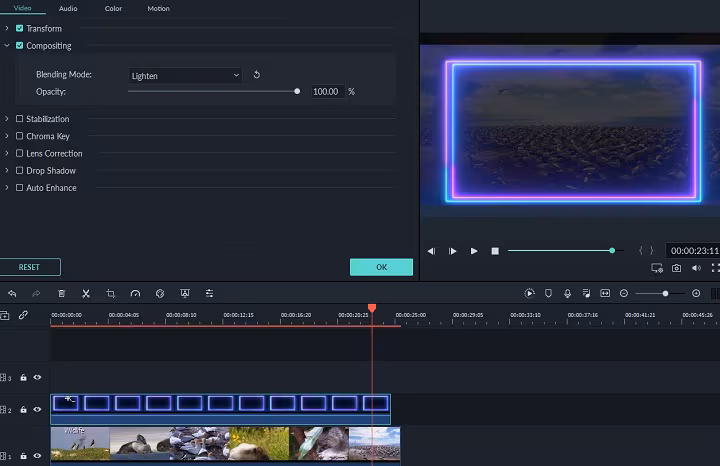Enable the Chroma Key checkbox
The image size is (720, 466).
click(19, 136)
